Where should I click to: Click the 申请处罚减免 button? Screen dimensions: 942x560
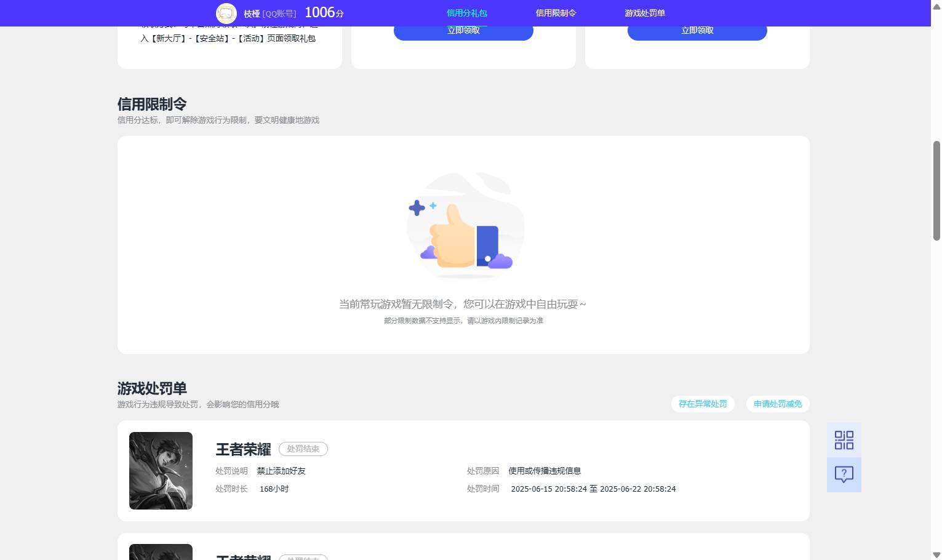click(x=778, y=404)
